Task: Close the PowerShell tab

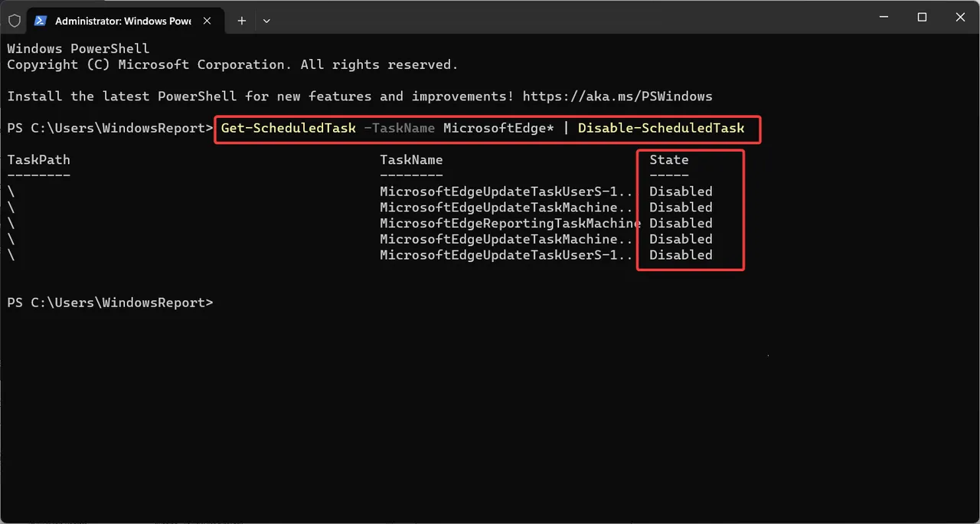Action: pyautogui.click(x=208, y=21)
